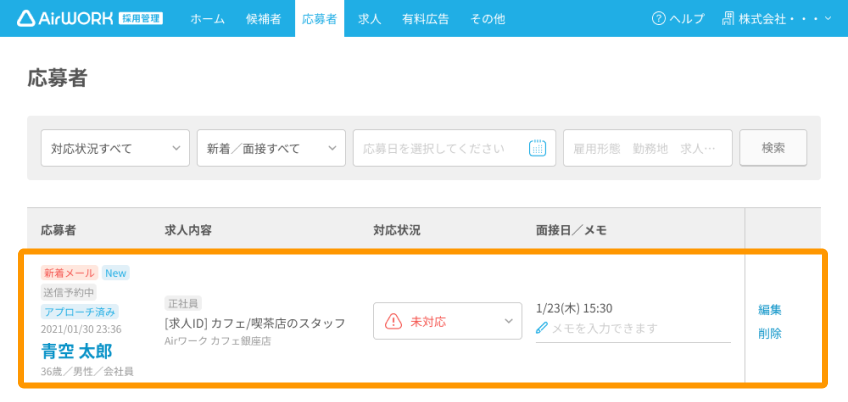Click the pencil memo icon

542,328
